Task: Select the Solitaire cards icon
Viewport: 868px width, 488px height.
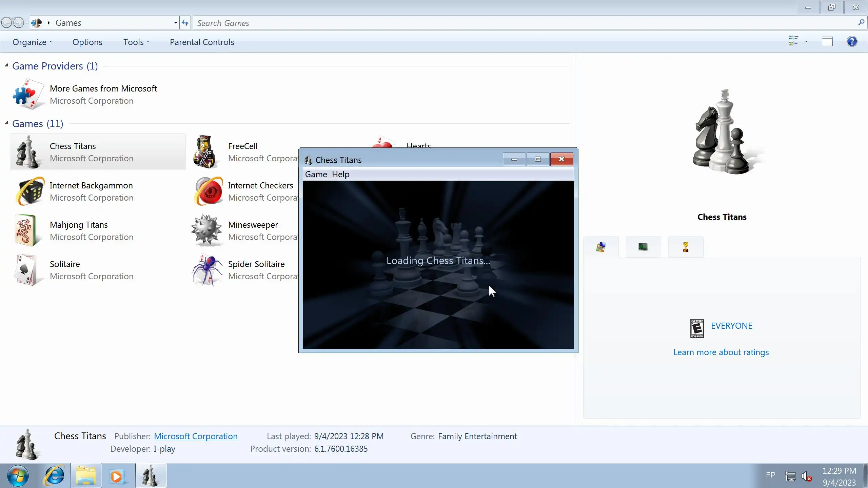Action: tap(26, 270)
